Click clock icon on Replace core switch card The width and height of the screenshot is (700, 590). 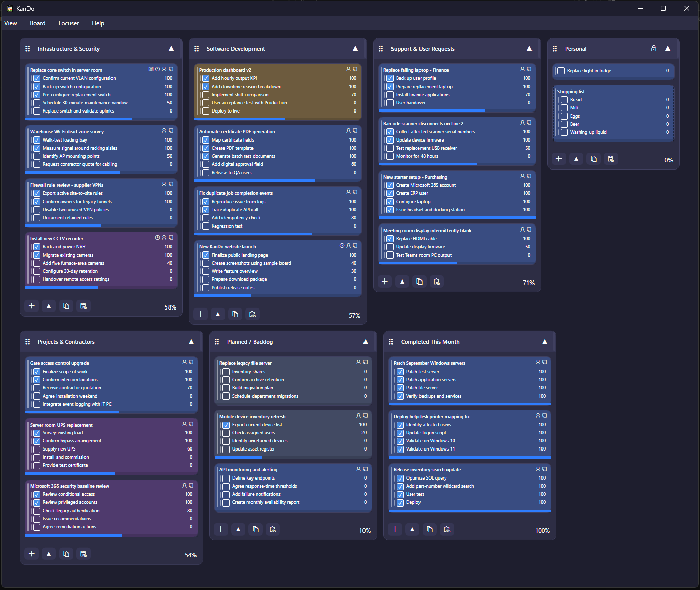(x=157, y=69)
